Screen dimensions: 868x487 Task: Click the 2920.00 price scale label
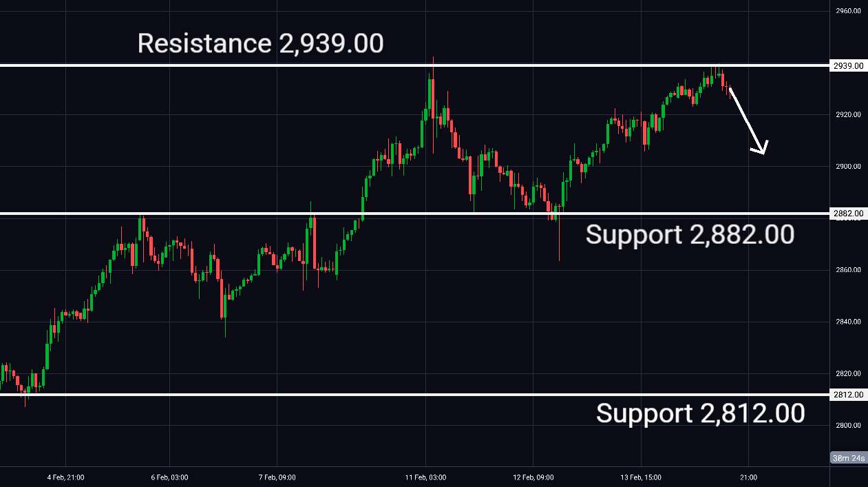[x=847, y=114]
